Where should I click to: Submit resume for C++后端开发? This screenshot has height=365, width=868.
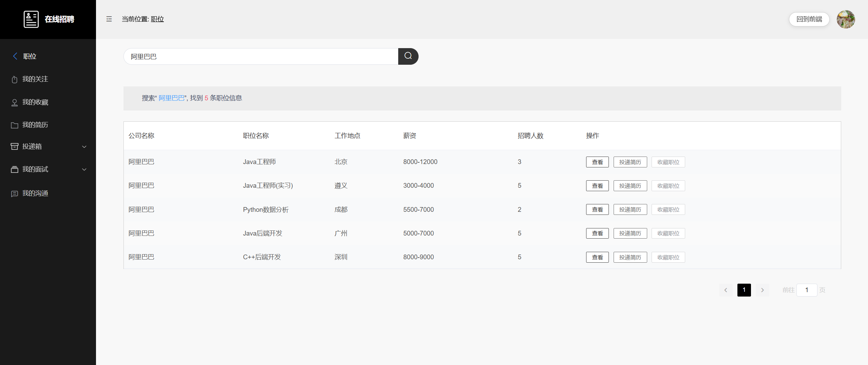point(630,257)
